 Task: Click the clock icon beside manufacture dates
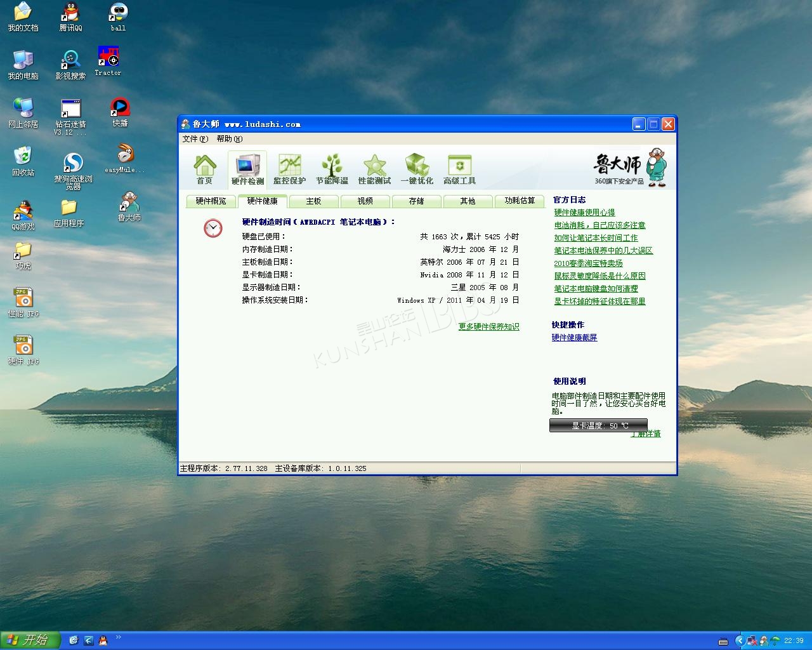[x=213, y=228]
